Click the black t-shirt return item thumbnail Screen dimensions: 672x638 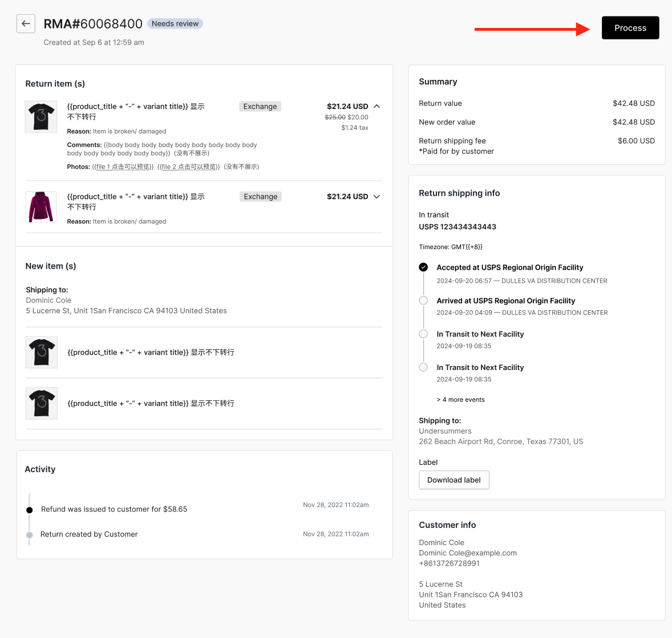click(x=41, y=117)
